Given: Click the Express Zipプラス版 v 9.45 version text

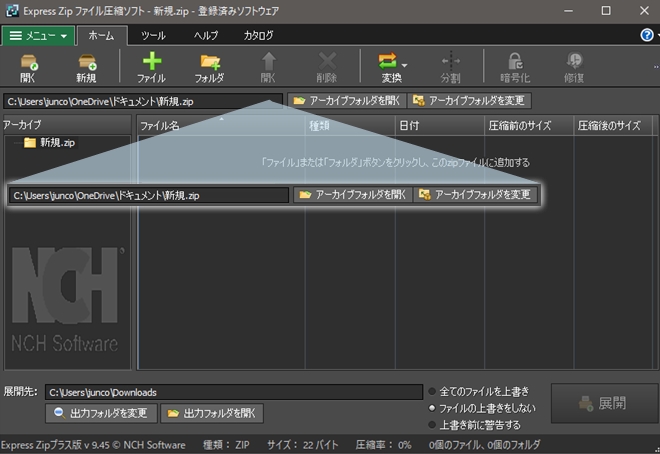Looking at the screenshot, I should coord(93,445).
